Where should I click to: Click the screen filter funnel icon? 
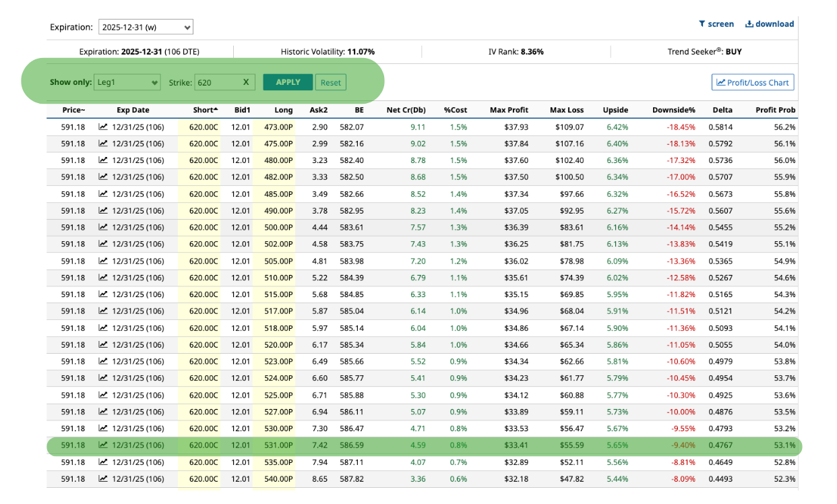click(702, 24)
